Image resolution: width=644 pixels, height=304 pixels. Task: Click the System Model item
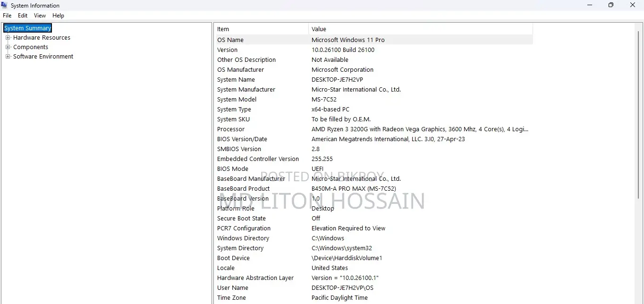(237, 100)
